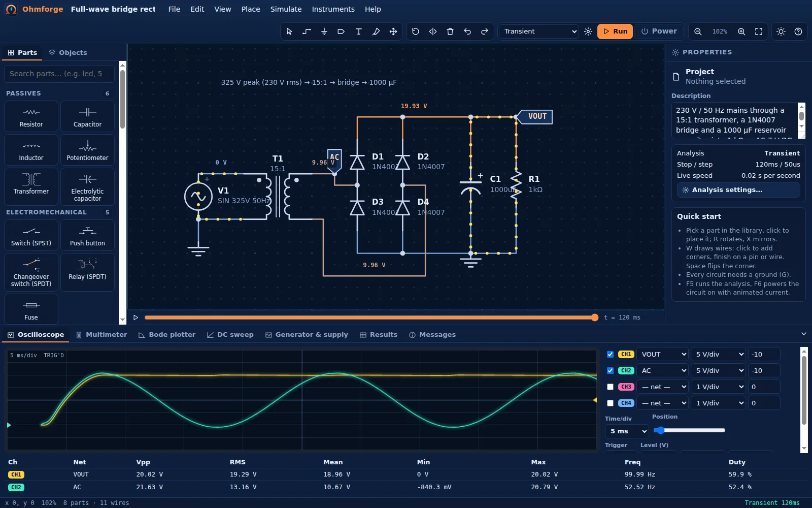812x508 pixels.
Task: Open the Instruments menu
Action: (333, 9)
